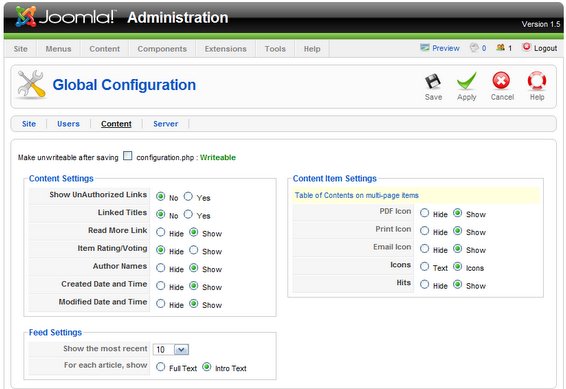Set Linked Titles to No
Image resolution: width=566 pixels, height=389 pixels.
click(x=161, y=214)
